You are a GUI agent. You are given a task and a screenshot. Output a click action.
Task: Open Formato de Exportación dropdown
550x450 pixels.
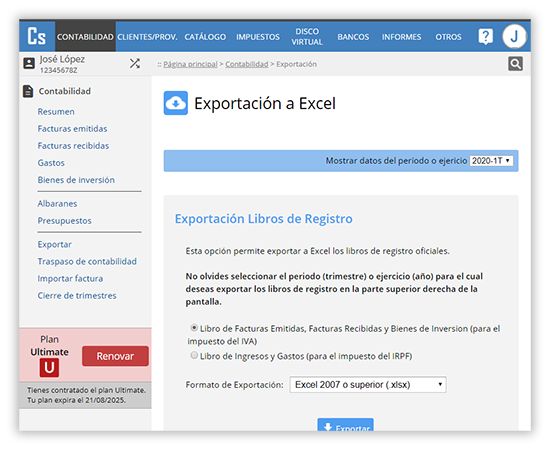[x=368, y=385]
